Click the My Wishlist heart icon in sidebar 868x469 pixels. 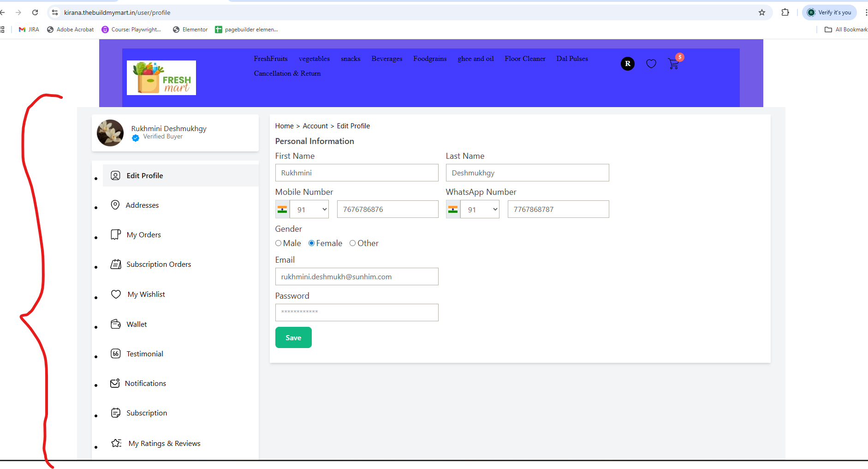[x=116, y=294]
